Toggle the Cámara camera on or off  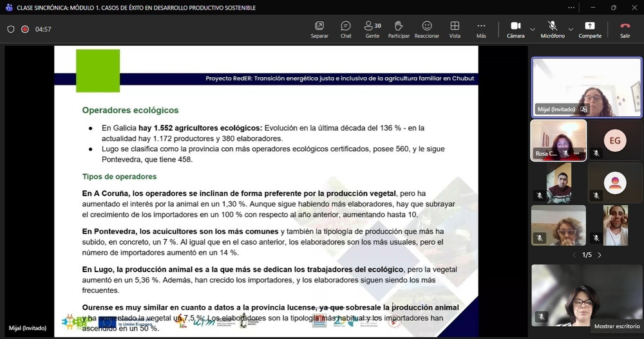point(515,29)
